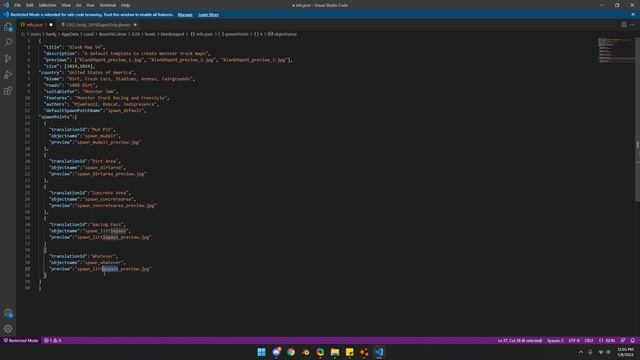The image size is (640, 360).
Task: Open Chrome from the taskbar
Action: (x=291, y=352)
